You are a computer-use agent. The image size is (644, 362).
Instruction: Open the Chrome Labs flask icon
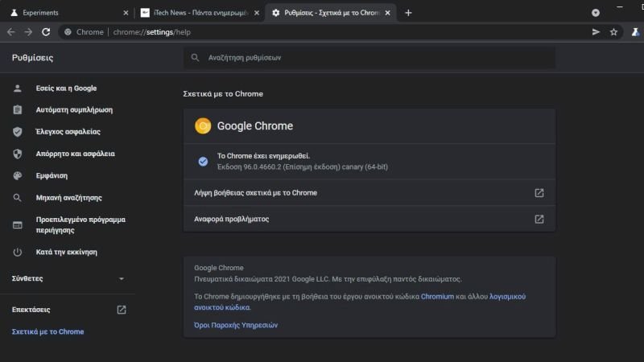pyautogui.click(x=634, y=31)
